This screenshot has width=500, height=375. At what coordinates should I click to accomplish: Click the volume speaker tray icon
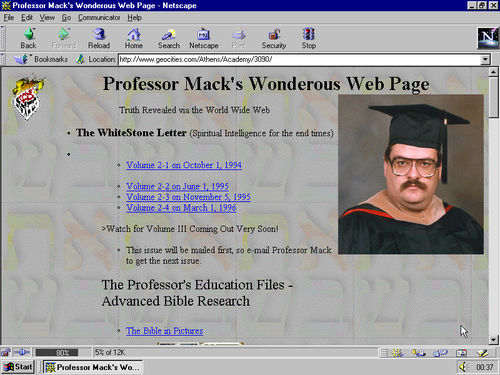click(x=463, y=367)
